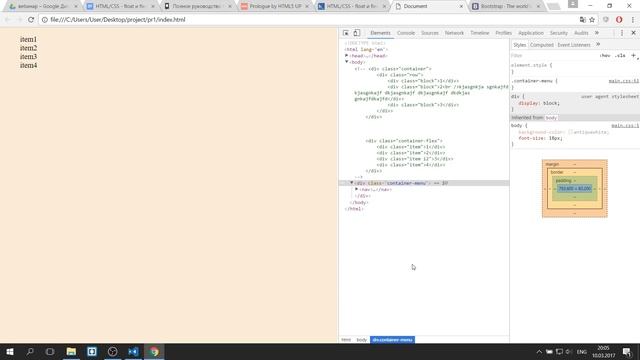
Task: Switch to the Audits tab
Action: click(x=581, y=33)
